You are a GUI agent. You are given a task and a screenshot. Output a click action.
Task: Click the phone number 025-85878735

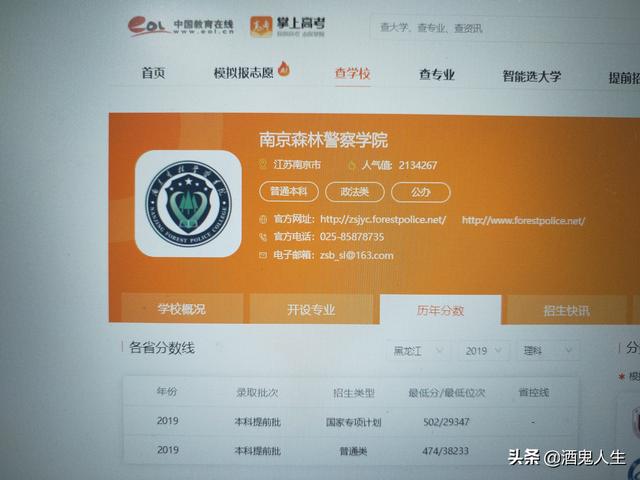pyautogui.click(x=352, y=237)
